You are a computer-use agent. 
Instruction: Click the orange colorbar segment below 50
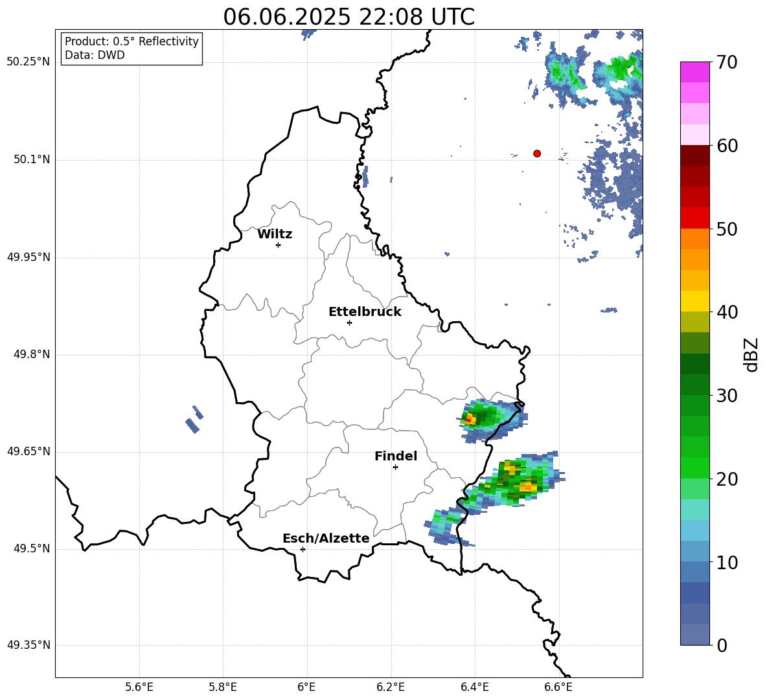tap(695, 239)
